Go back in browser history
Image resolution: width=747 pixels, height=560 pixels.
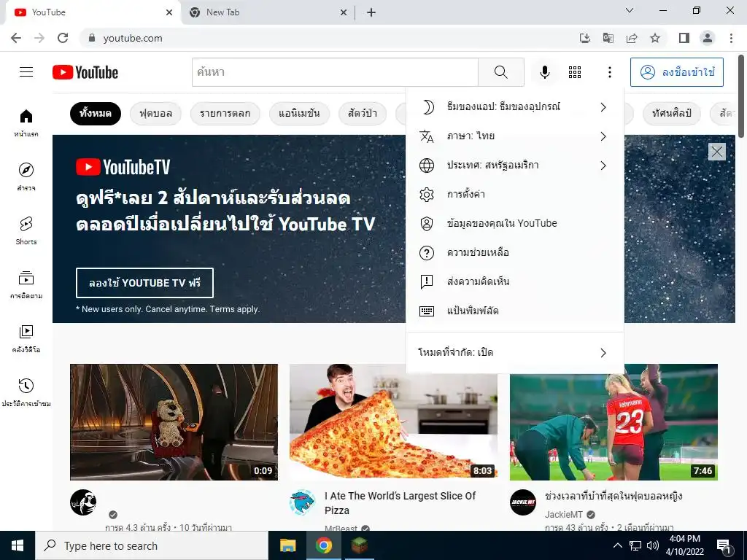coord(16,38)
